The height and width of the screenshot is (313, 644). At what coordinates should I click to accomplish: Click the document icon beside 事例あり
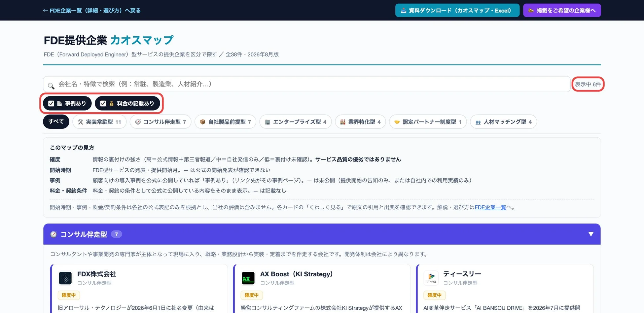point(59,104)
